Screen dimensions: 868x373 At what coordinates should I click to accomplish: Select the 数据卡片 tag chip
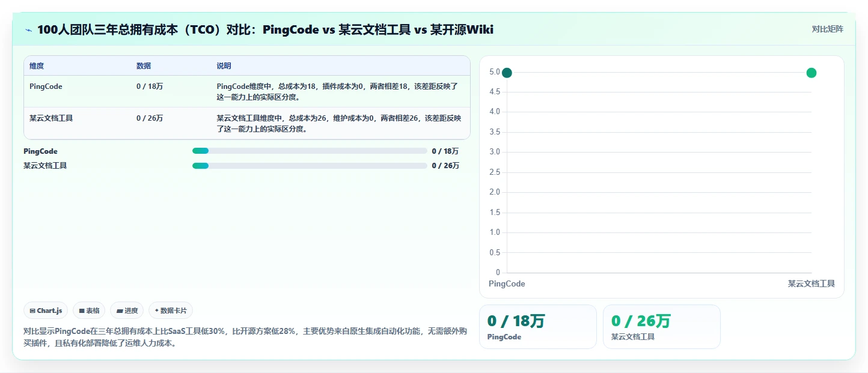pyautogui.click(x=171, y=311)
